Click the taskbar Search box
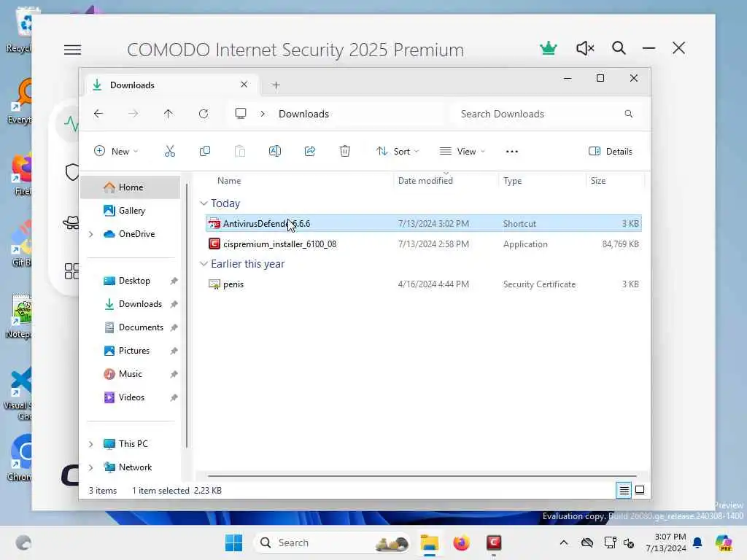This screenshot has width=747, height=560. [333, 542]
